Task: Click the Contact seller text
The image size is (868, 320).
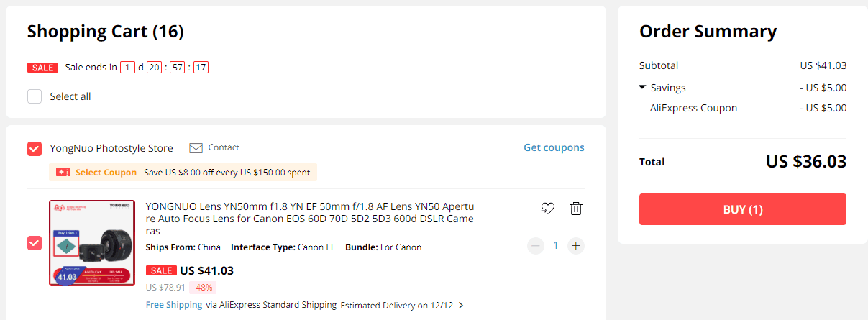Action: 224,147
